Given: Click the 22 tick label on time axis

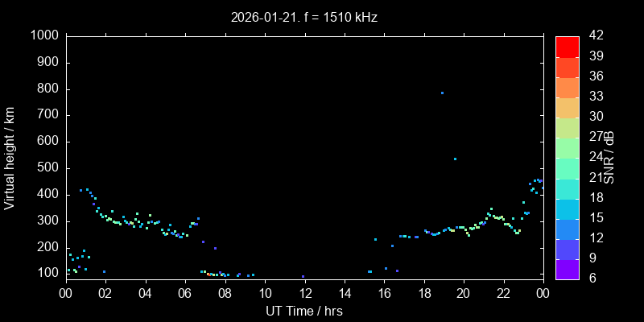Looking at the screenshot, I should (503, 294).
